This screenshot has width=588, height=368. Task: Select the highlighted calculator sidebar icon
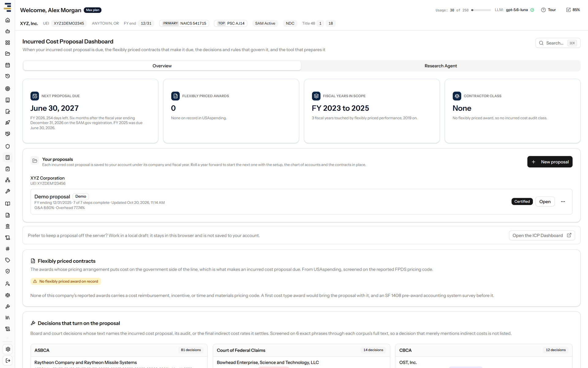point(8,157)
